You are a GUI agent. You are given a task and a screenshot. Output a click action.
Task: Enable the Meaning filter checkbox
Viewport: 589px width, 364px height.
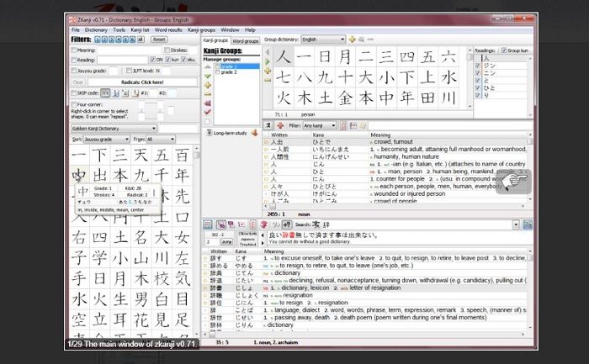[74, 50]
